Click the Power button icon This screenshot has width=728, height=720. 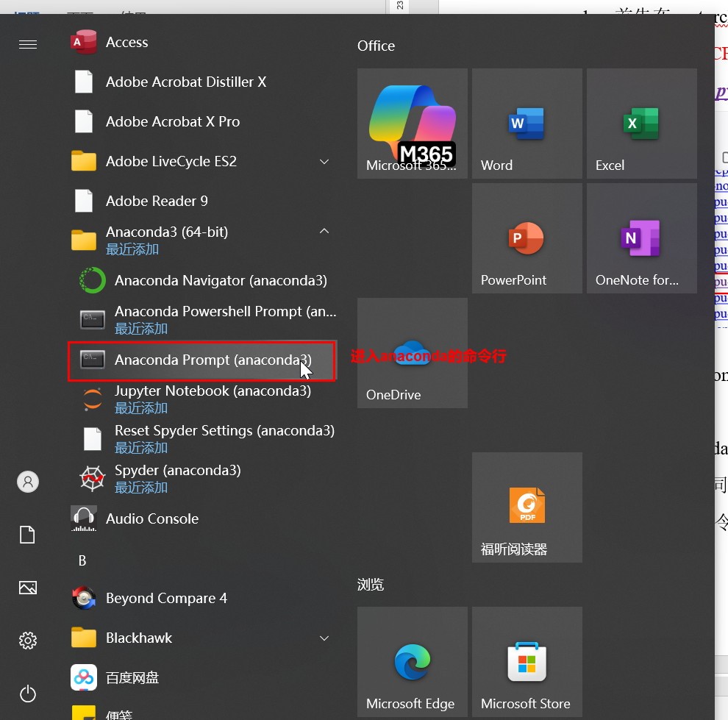point(28,694)
